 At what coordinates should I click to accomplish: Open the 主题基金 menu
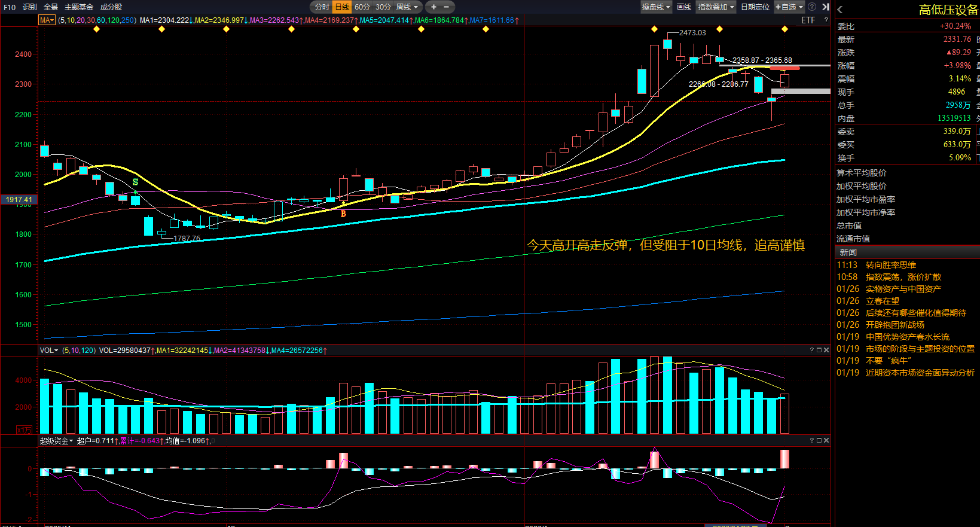click(x=79, y=7)
